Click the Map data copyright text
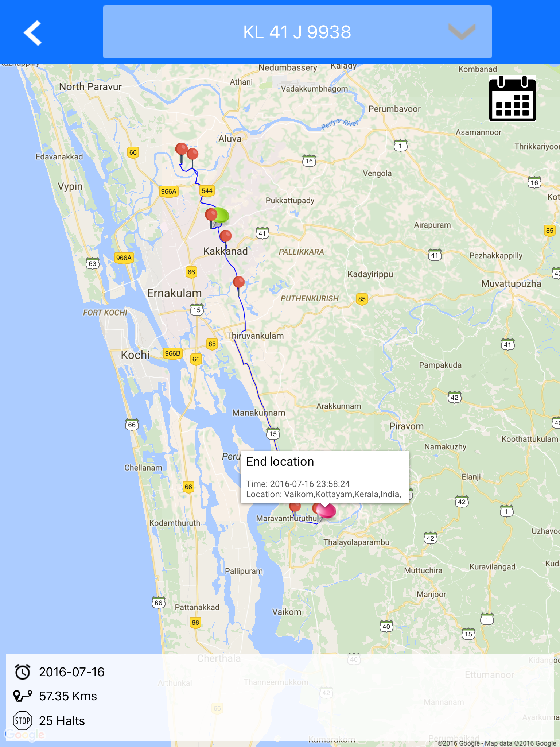This screenshot has width=560, height=747. 497,743
